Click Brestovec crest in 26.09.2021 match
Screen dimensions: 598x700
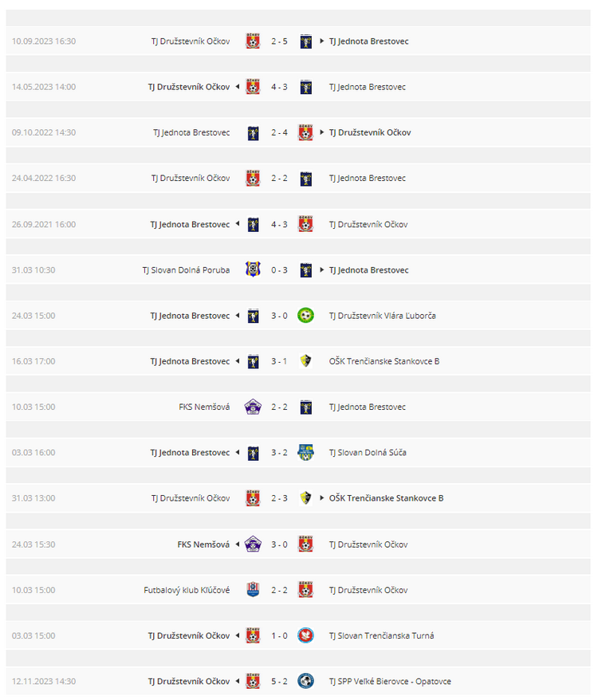click(254, 224)
